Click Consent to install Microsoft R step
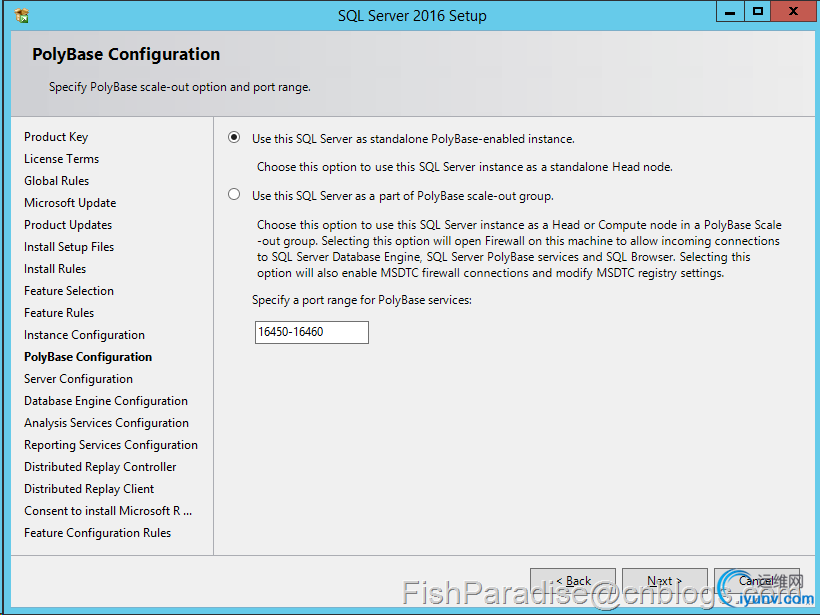The height and width of the screenshot is (615, 820). point(108,510)
